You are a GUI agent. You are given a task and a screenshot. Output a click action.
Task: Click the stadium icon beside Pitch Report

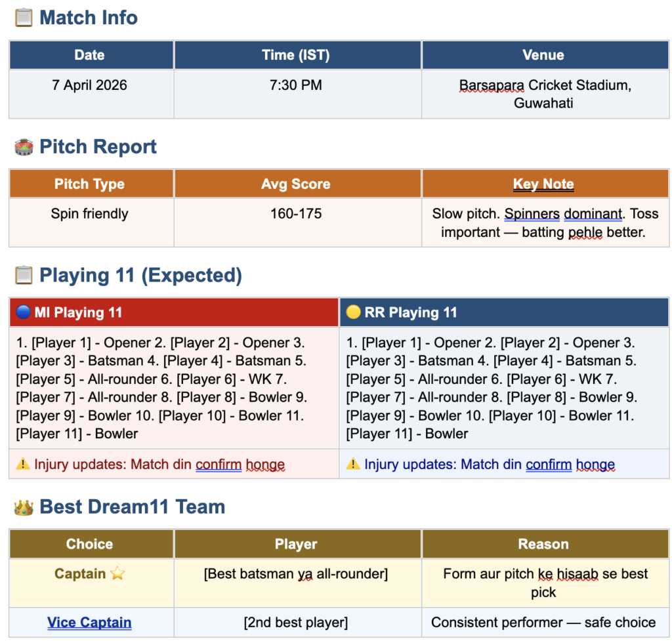[x=24, y=147]
